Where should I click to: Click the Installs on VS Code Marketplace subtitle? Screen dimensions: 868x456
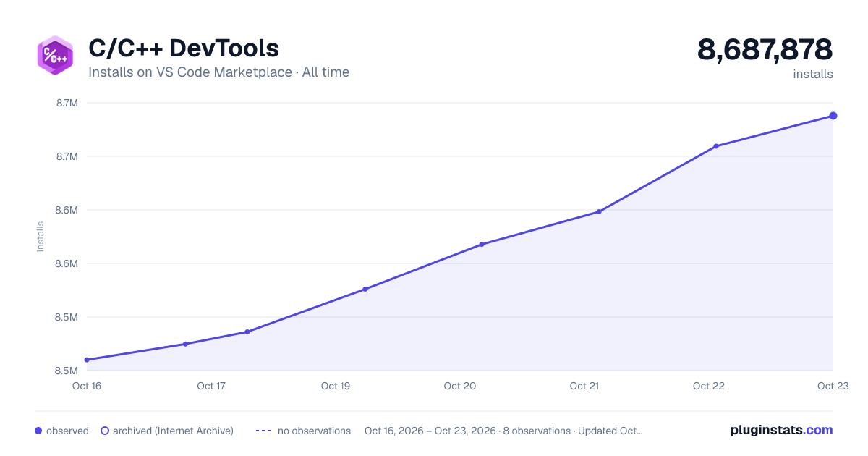point(218,72)
